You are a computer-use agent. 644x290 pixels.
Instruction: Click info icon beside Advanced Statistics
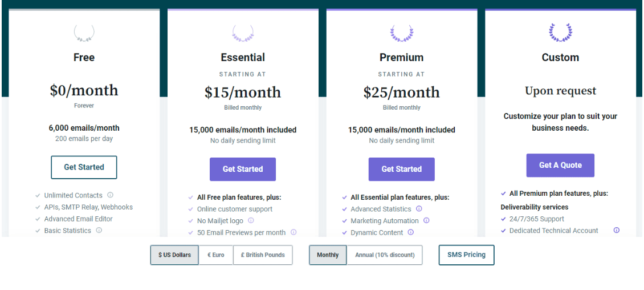pyautogui.click(x=419, y=208)
